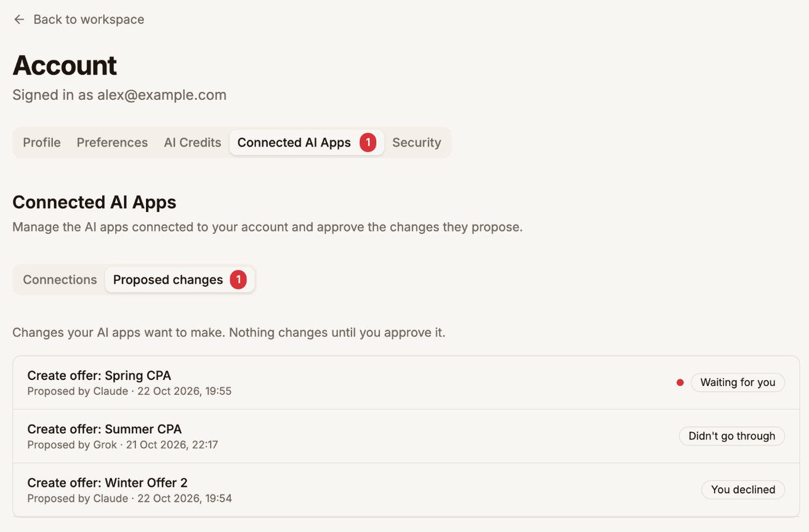Click the red badge on Proposed changes
The image size is (809, 532).
click(238, 280)
